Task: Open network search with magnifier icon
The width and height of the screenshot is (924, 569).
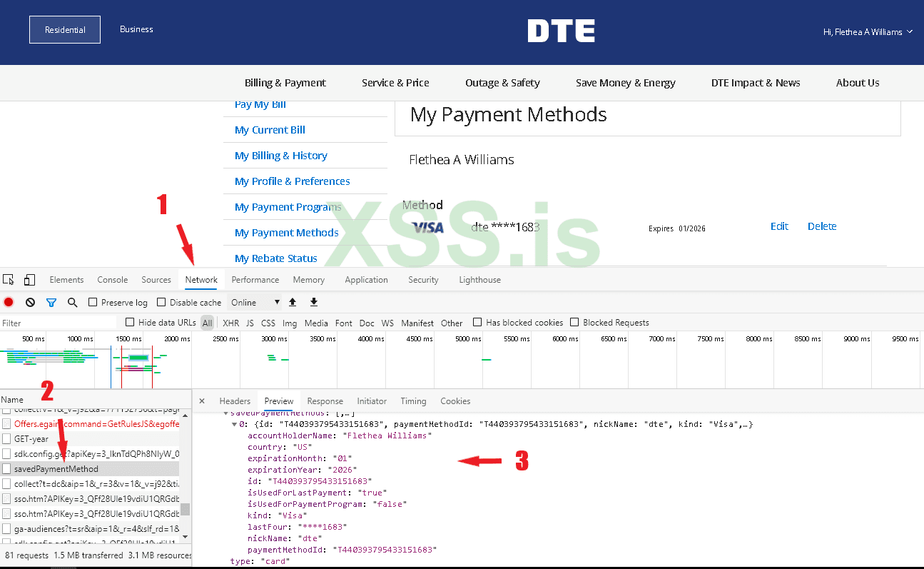Action: click(72, 303)
